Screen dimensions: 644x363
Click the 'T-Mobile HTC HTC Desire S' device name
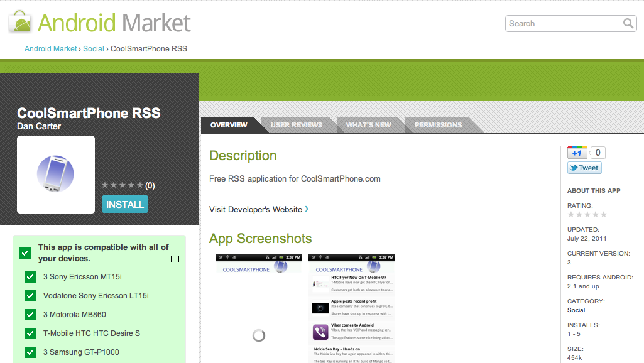(x=92, y=333)
